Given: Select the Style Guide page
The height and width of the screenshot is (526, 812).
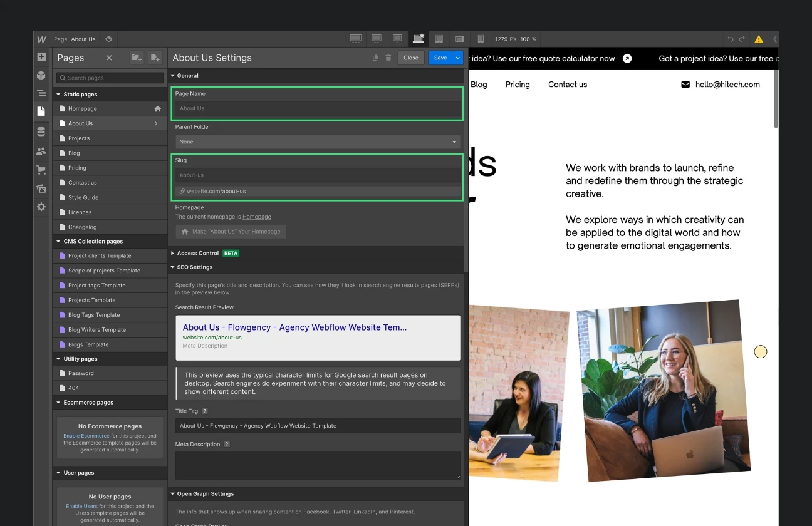Looking at the screenshot, I should pos(110,197).
